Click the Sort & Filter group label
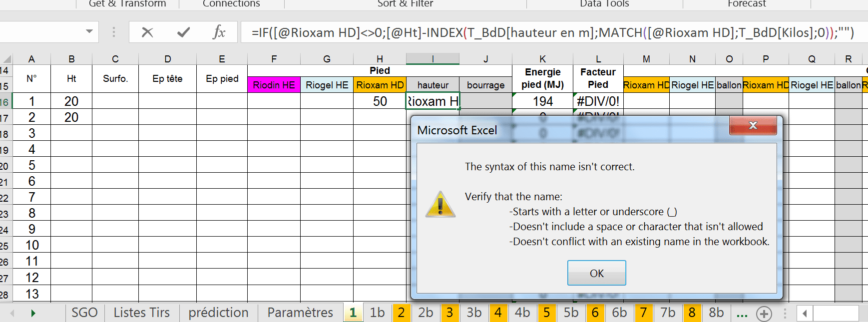Image resolution: width=868 pixels, height=322 pixels. click(x=405, y=3)
